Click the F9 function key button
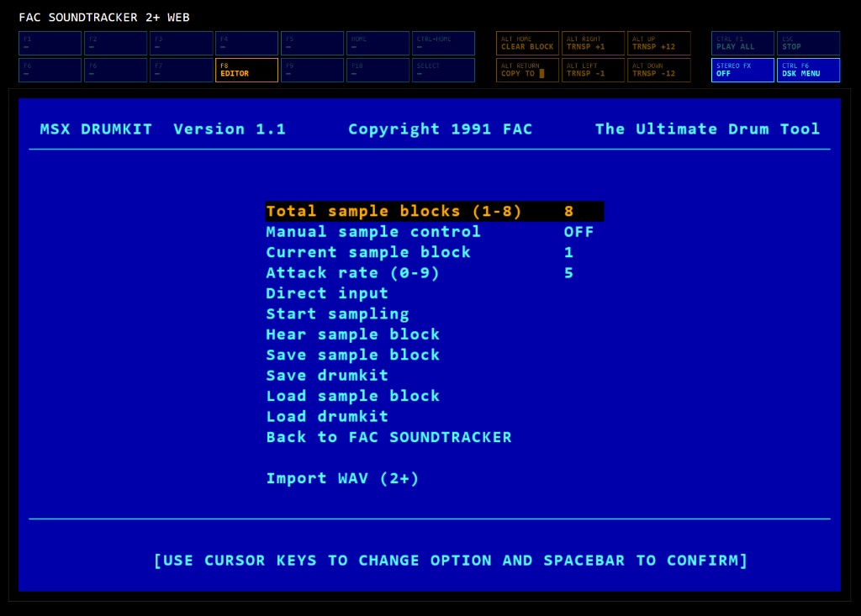 coord(313,70)
